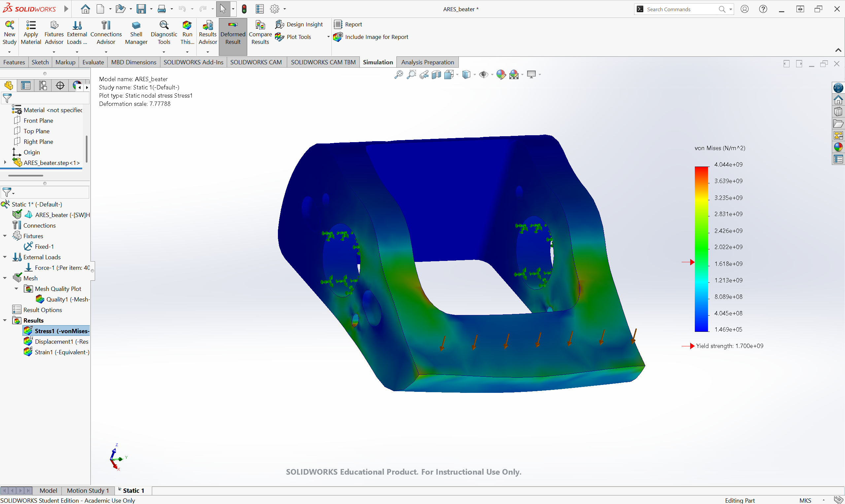
Task: Open dropdown arrow under New Study
Action: (9, 52)
